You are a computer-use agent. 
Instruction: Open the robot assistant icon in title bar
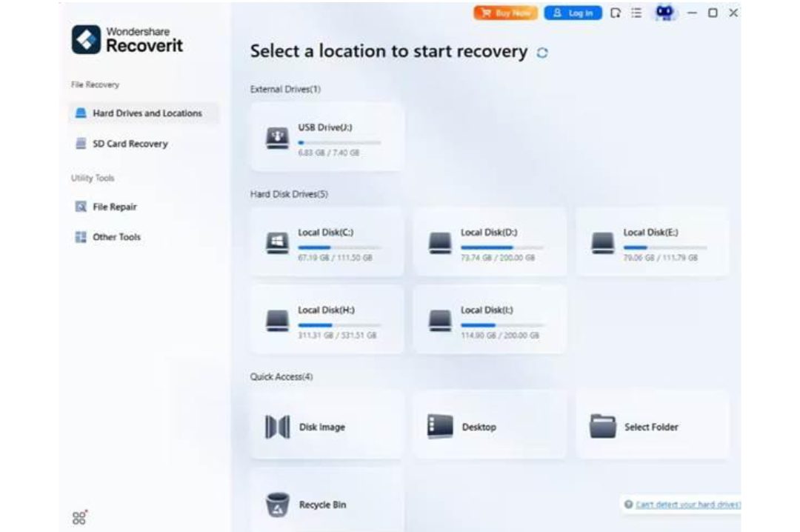pos(666,13)
